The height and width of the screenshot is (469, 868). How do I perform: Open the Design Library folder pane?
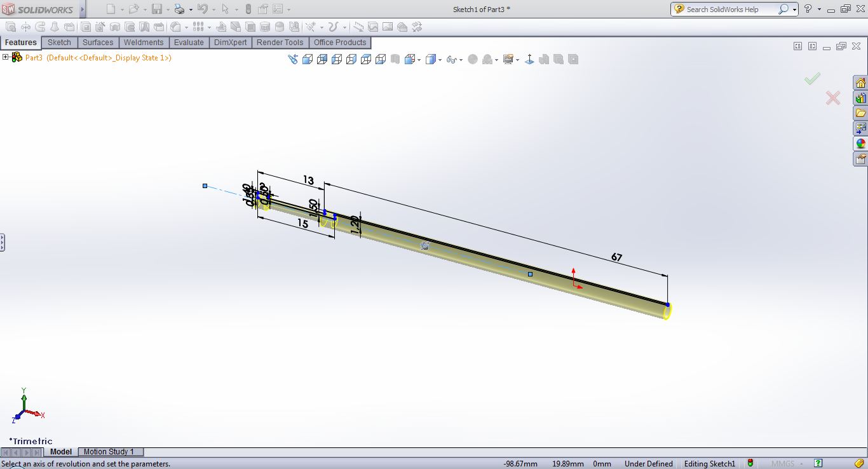tap(860, 99)
